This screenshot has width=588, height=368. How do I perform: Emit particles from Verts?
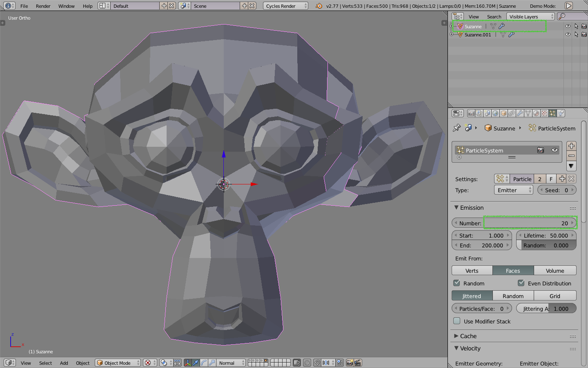coord(472,271)
